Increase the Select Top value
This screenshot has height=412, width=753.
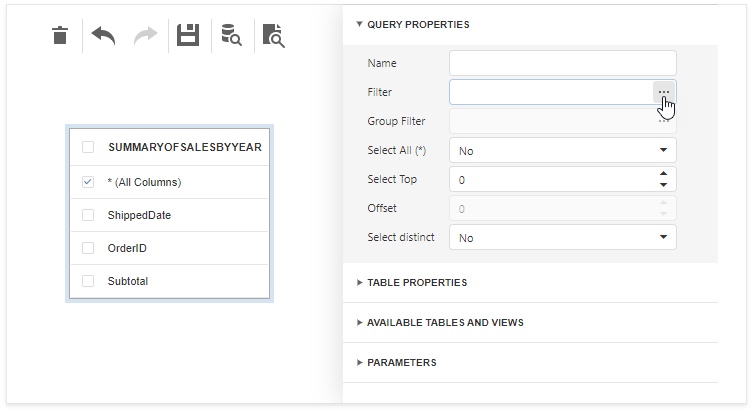pos(663,174)
